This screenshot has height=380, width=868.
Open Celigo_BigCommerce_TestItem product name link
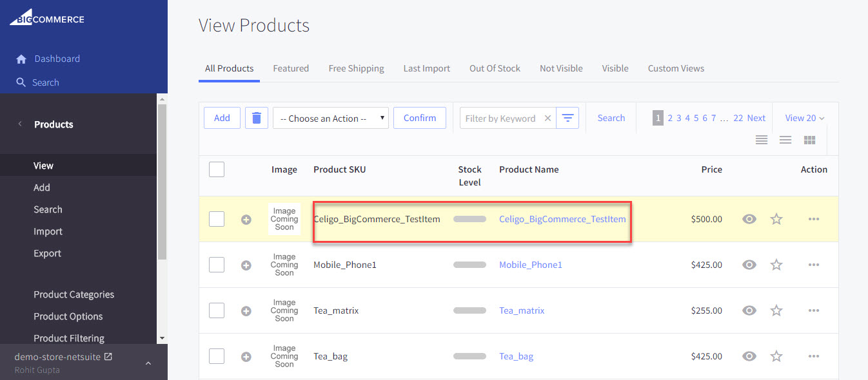click(562, 219)
